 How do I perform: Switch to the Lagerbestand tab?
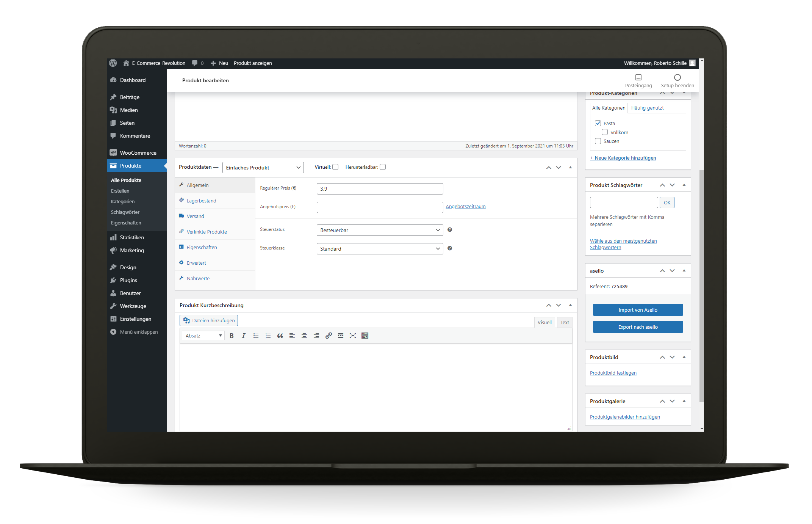(x=201, y=201)
